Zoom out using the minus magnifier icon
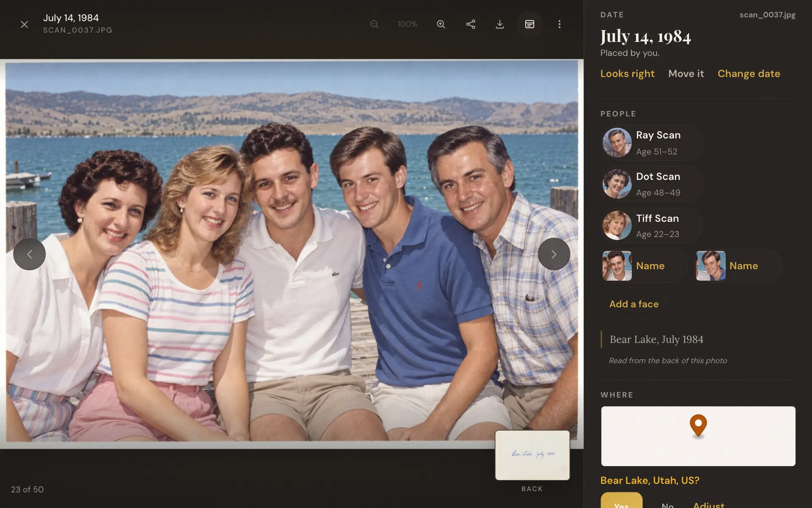This screenshot has width=812, height=508. (x=374, y=24)
